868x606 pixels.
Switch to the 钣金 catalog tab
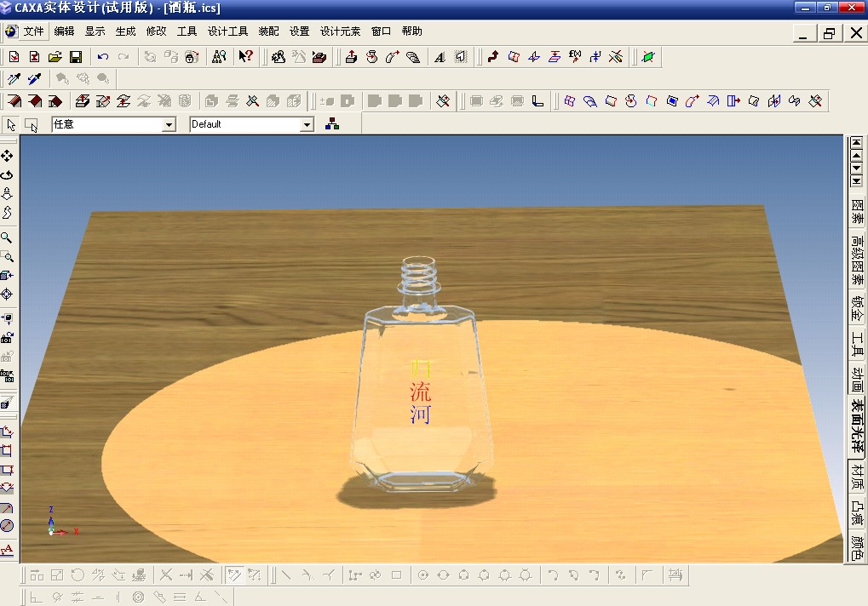857,308
